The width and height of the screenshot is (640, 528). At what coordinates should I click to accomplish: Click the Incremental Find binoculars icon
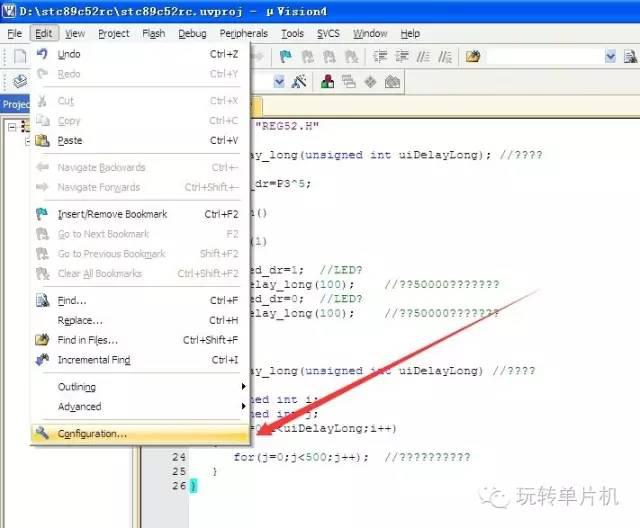42,359
